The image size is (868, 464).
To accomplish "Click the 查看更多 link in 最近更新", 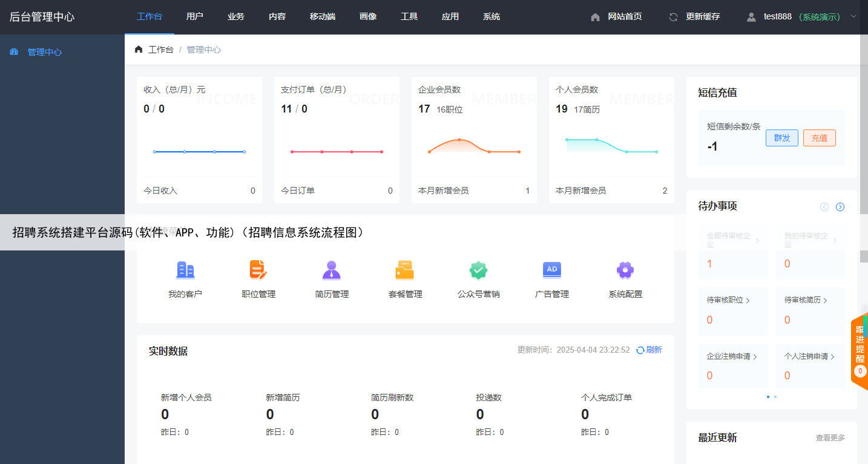I will click(830, 438).
